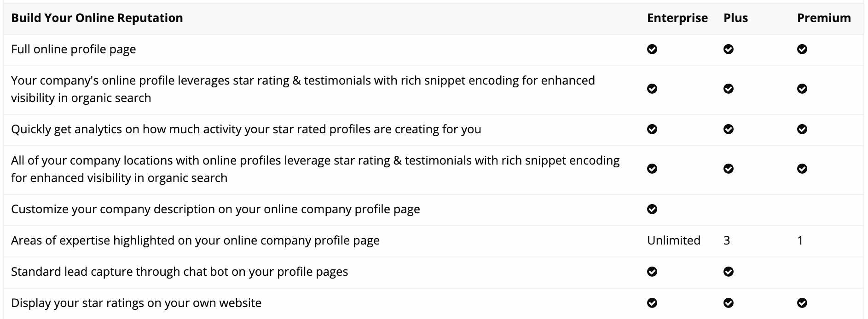Click Enterprise checkmark for Customize company description

(652, 209)
